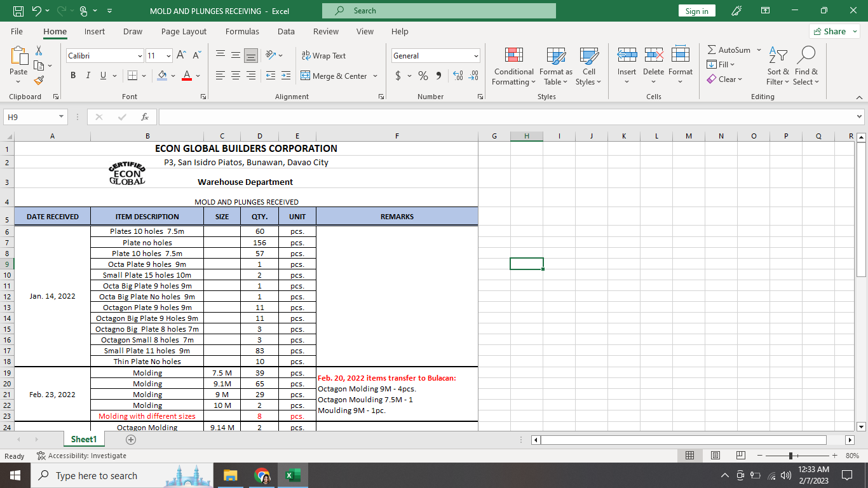Insert cells using the Insert icon

click(x=627, y=55)
